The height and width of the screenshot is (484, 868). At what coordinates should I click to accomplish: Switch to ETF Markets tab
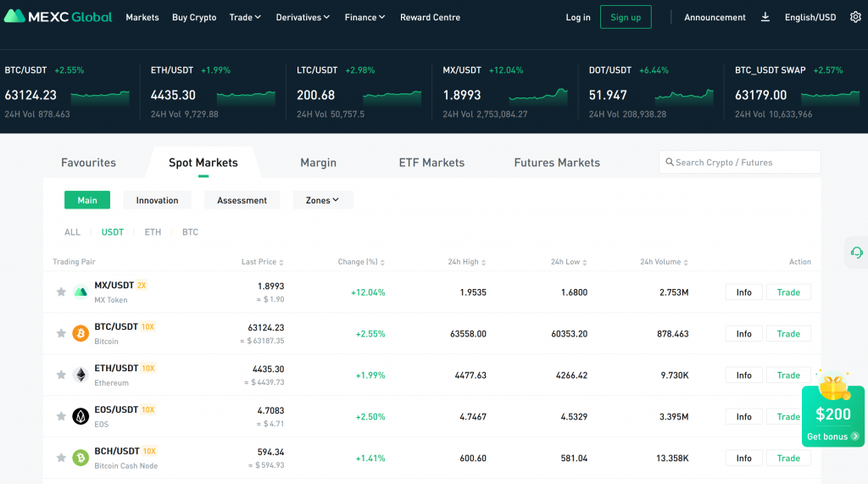431,162
